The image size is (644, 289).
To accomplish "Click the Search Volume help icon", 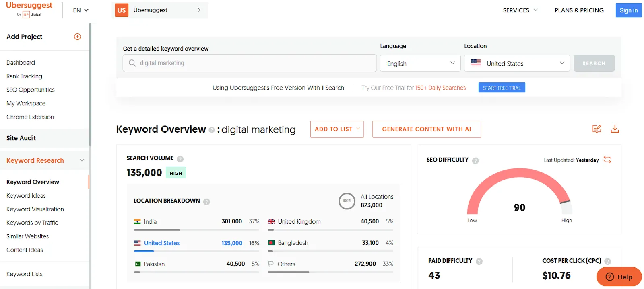I will coord(180,159).
